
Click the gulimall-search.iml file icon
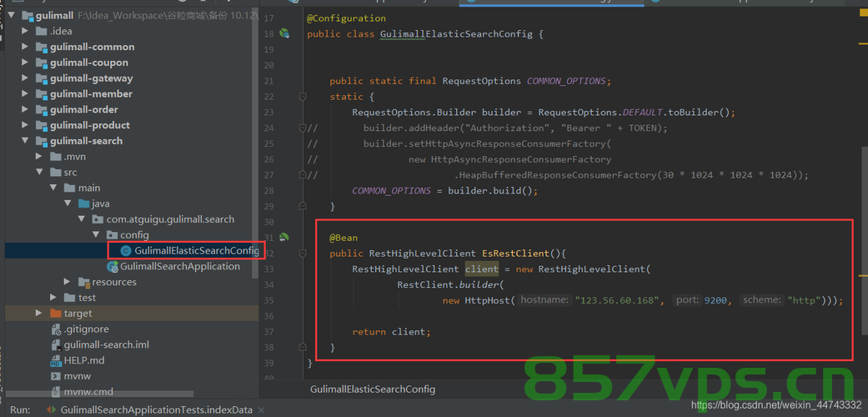56,345
